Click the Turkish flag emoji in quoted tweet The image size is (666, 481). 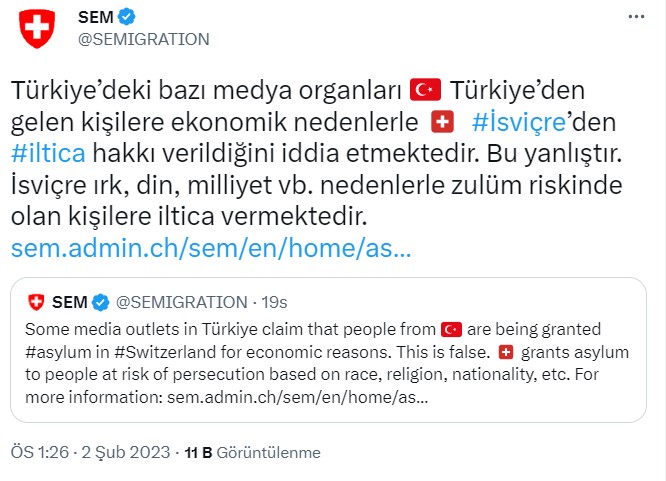(451, 329)
